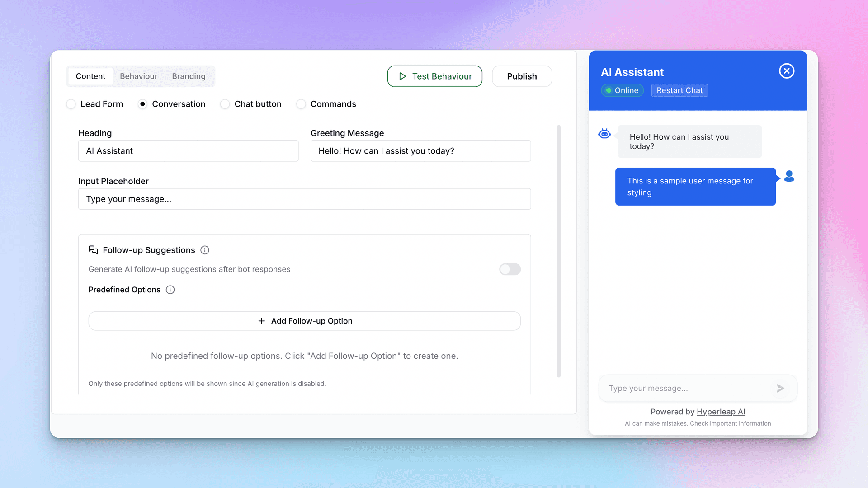Click the bot avatar next to greeting message
This screenshot has width=868, height=488.
pyautogui.click(x=604, y=134)
